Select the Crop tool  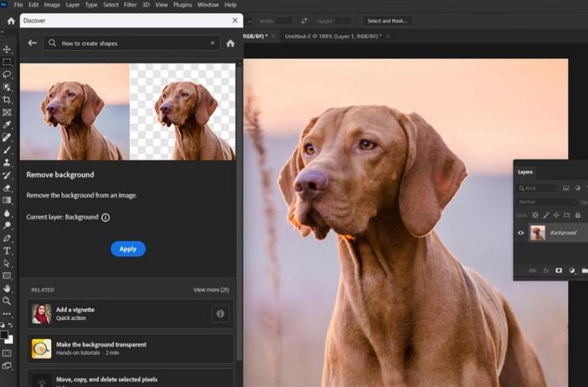click(7, 99)
